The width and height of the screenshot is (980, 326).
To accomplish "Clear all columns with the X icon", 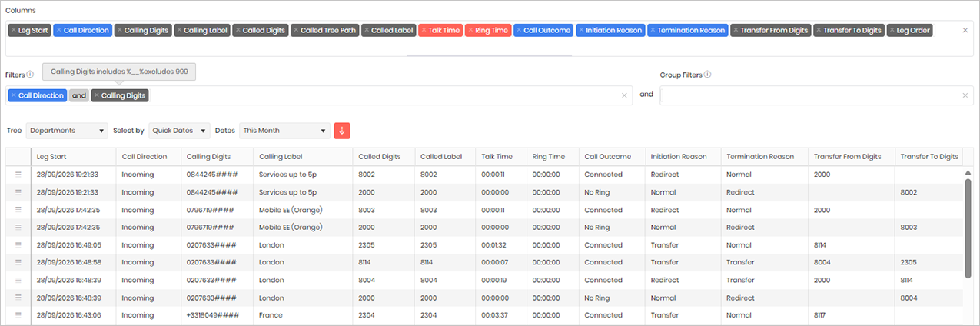I will 965,30.
